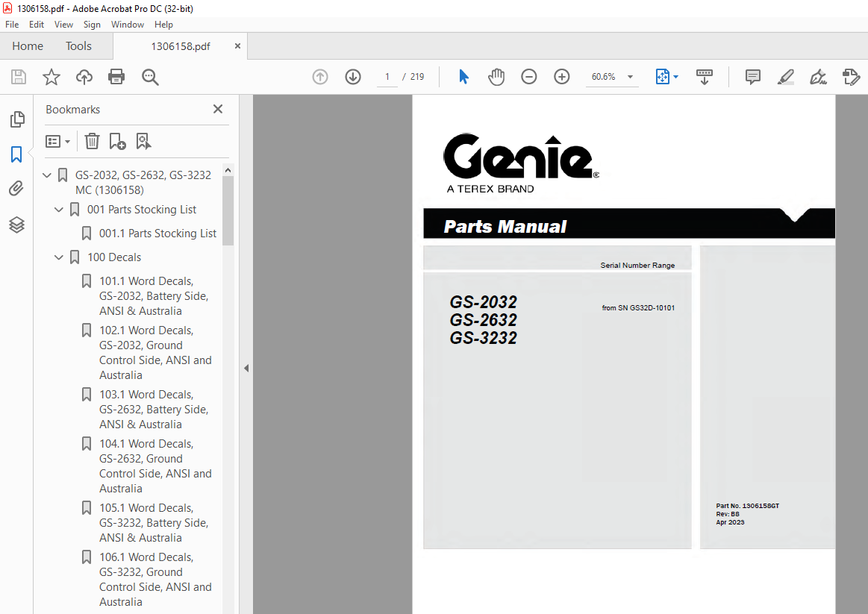Collapse the 001 Parts Stocking List bookmark
This screenshot has height=614, width=868.
tap(59, 210)
